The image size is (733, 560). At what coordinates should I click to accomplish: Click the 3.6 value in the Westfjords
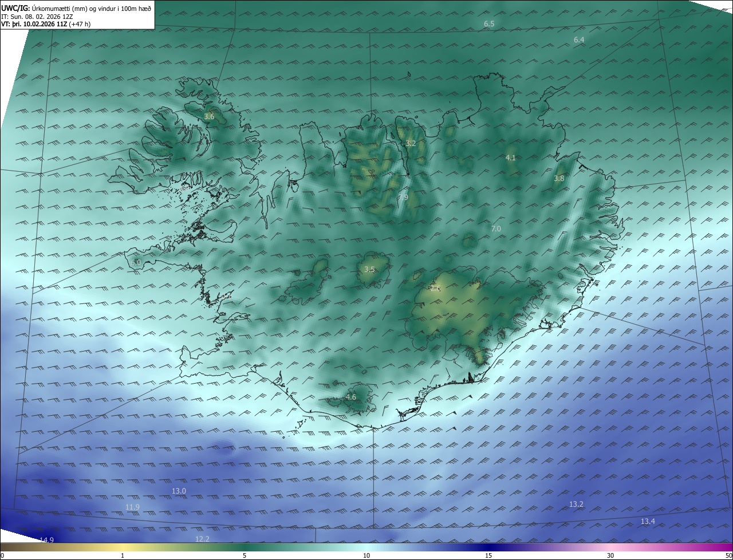209,117
